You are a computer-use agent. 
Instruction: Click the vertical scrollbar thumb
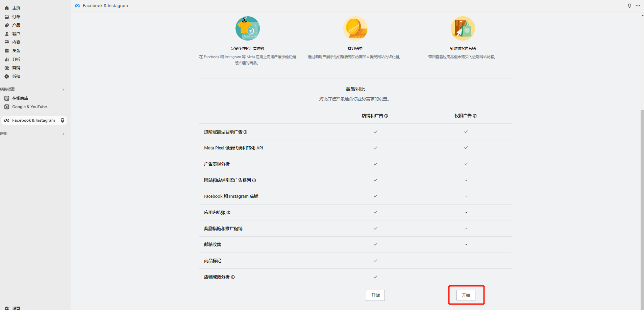point(642,210)
